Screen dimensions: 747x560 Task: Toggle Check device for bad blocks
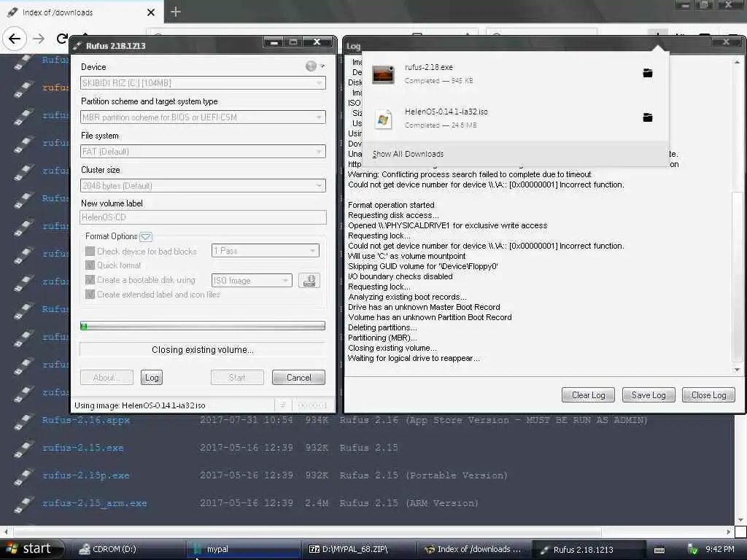coord(90,251)
